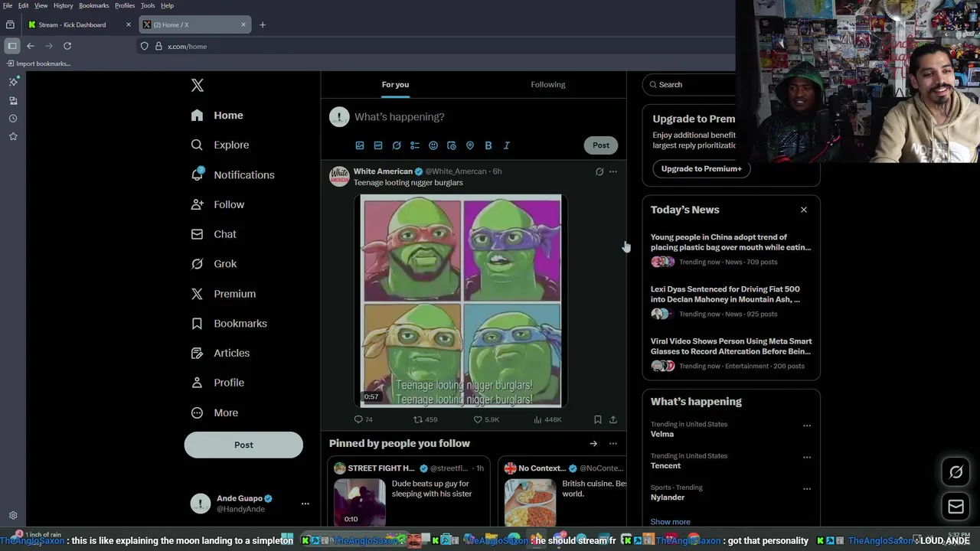Schedule the post with calendar icon

[x=452, y=145]
